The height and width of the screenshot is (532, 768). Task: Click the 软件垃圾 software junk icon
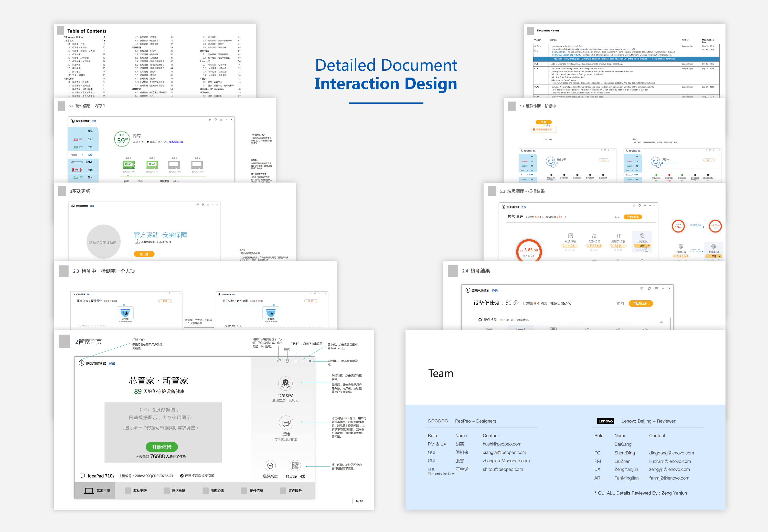point(594,236)
